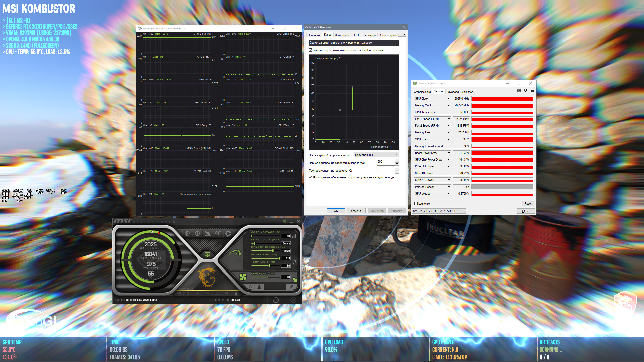
Task: Toggle force fan speed update checkbox
Action: [311, 177]
